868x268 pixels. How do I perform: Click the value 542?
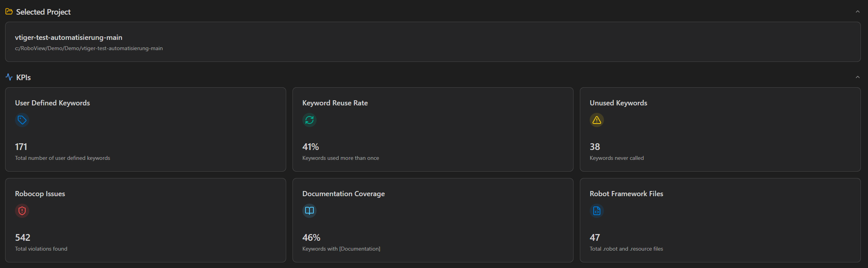pyautogui.click(x=22, y=238)
